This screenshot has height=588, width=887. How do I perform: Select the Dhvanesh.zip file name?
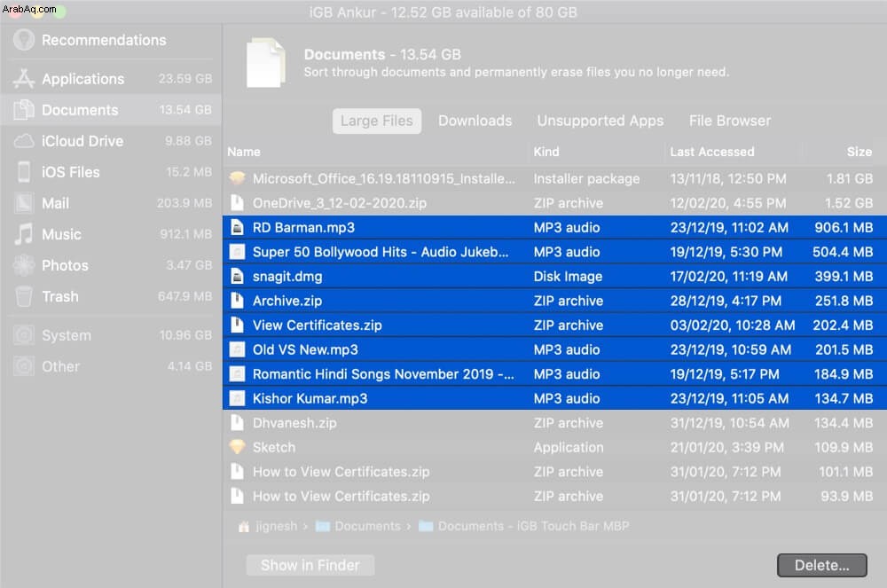(294, 423)
